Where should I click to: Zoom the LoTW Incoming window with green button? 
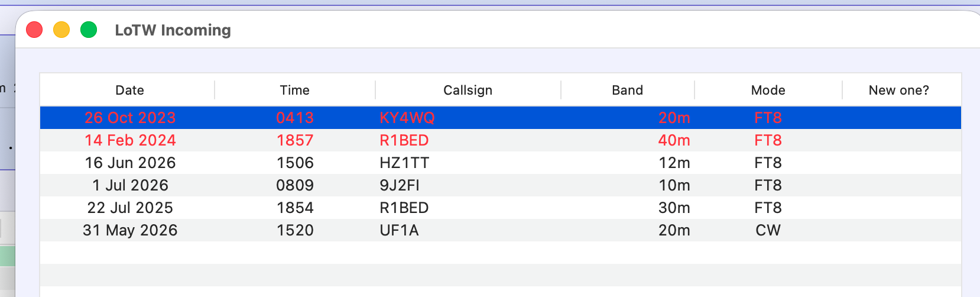pyautogui.click(x=89, y=30)
